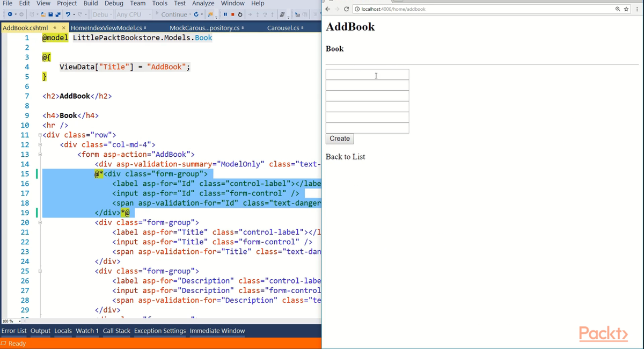This screenshot has height=349, width=644.
Task: Toggle pin on AddBook.cshtml tab
Action: pyautogui.click(x=55, y=28)
